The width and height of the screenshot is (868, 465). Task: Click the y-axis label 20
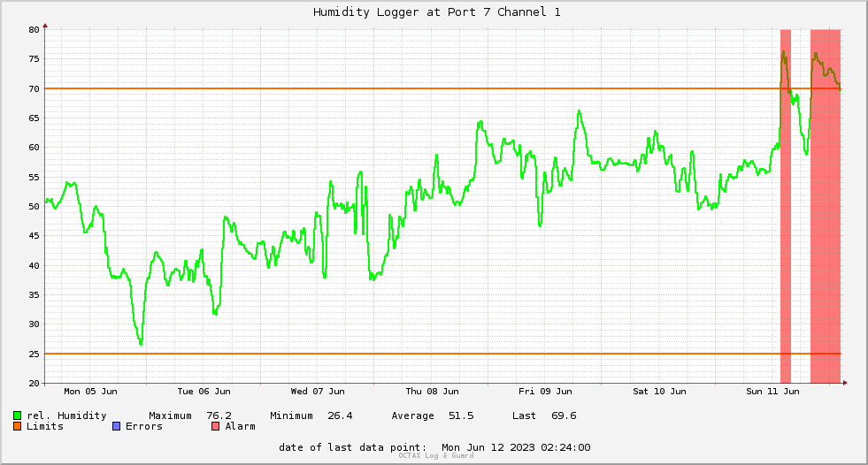click(x=35, y=383)
